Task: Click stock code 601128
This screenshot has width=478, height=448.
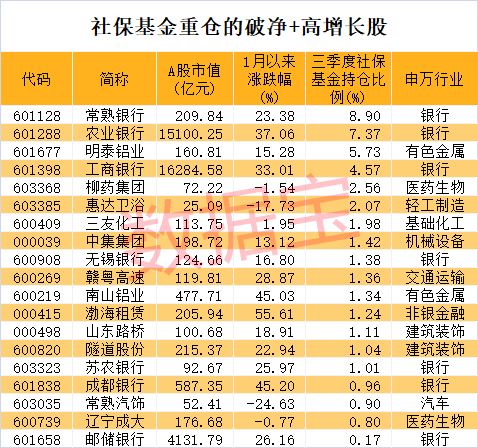Action: 37,116
